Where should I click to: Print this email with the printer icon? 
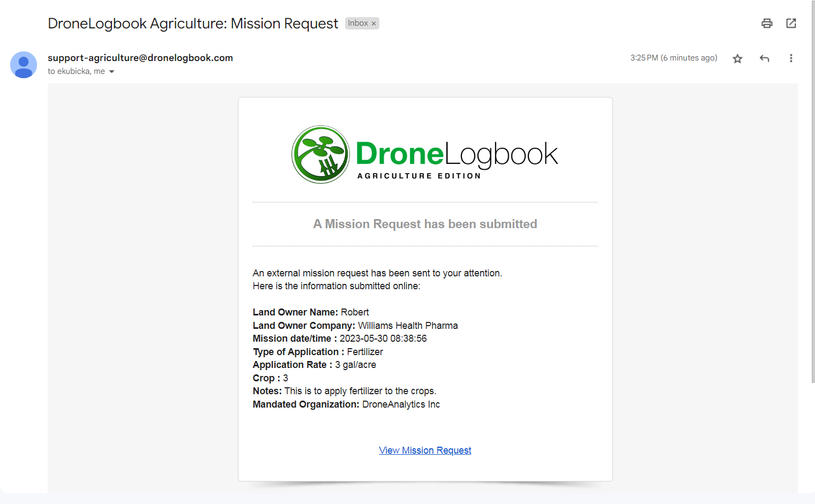(767, 23)
